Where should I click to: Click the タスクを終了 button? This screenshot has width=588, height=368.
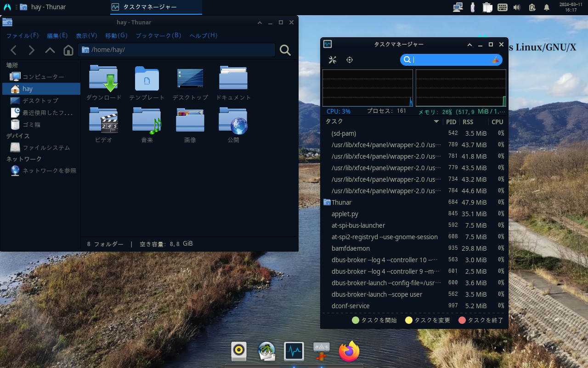[481, 320]
